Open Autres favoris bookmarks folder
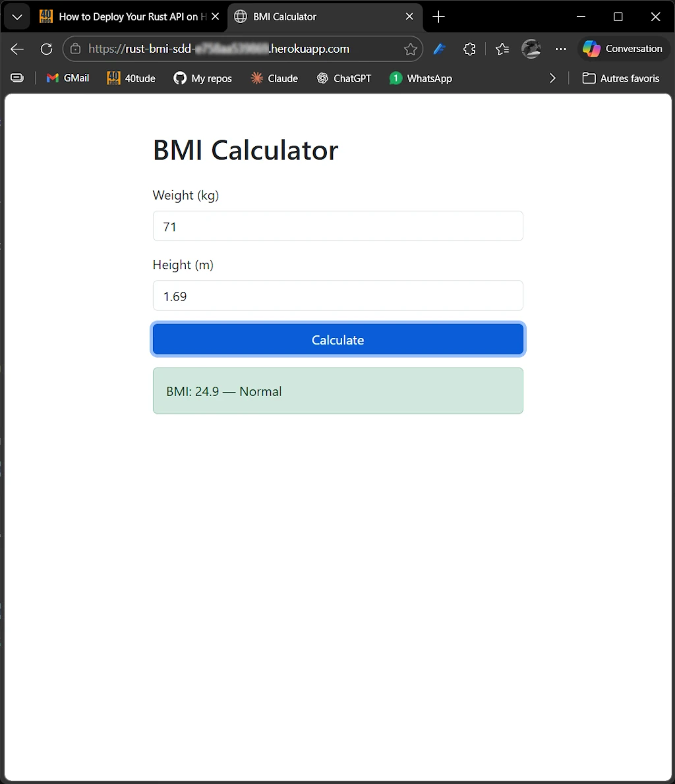 coord(621,78)
